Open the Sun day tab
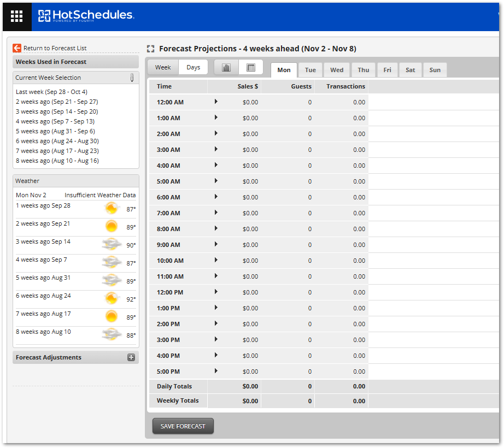 click(435, 70)
